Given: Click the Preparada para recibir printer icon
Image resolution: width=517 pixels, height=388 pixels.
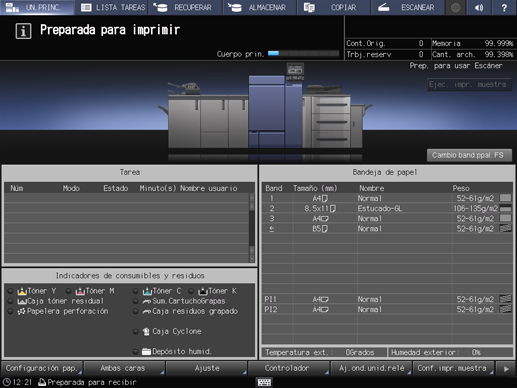Looking at the screenshot, I should click(42, 382).
